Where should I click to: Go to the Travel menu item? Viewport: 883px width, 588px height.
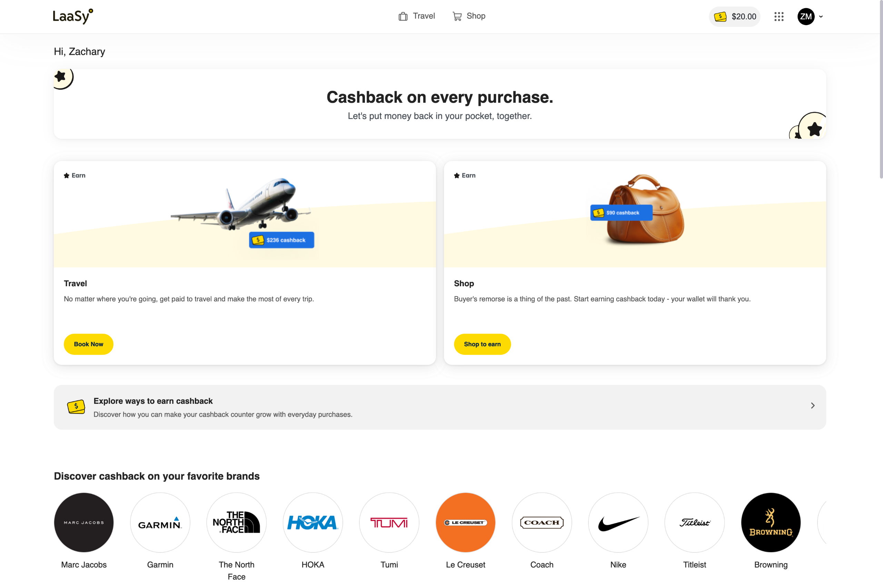[417, 16]
